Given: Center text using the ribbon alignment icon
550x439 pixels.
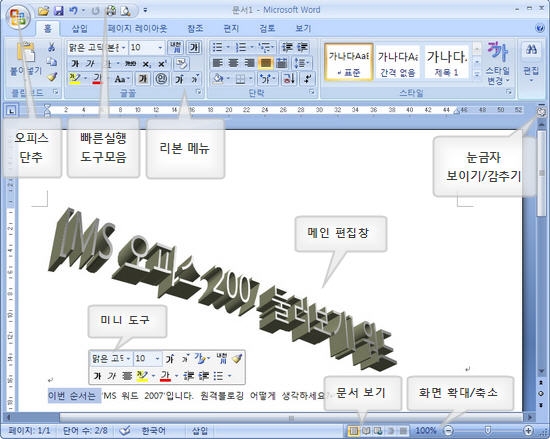Looking at the screenshot, I should click(x=233, y=63).
